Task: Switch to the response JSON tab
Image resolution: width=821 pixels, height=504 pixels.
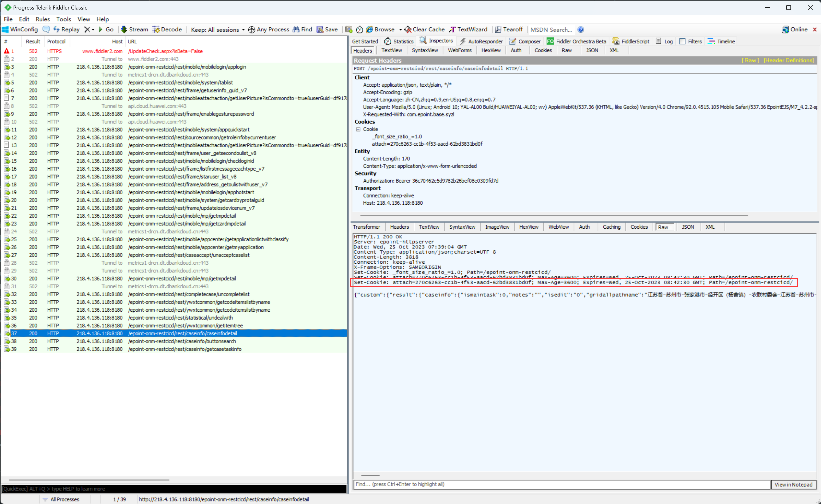Action: (x=687, y=227)
